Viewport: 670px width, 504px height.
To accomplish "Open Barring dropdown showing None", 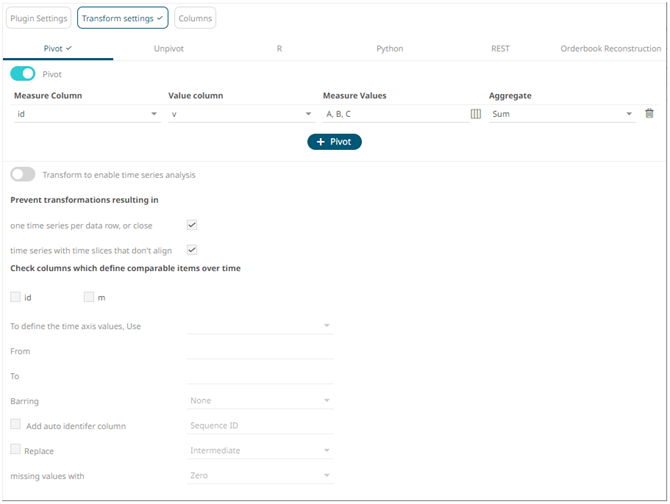I will coord(260,401).
